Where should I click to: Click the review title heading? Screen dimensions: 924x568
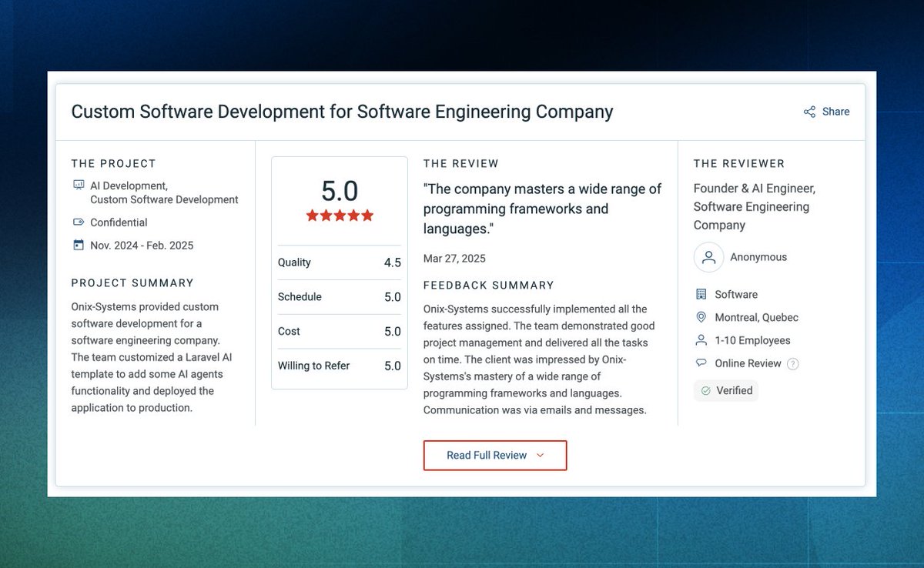pos(342,112)
